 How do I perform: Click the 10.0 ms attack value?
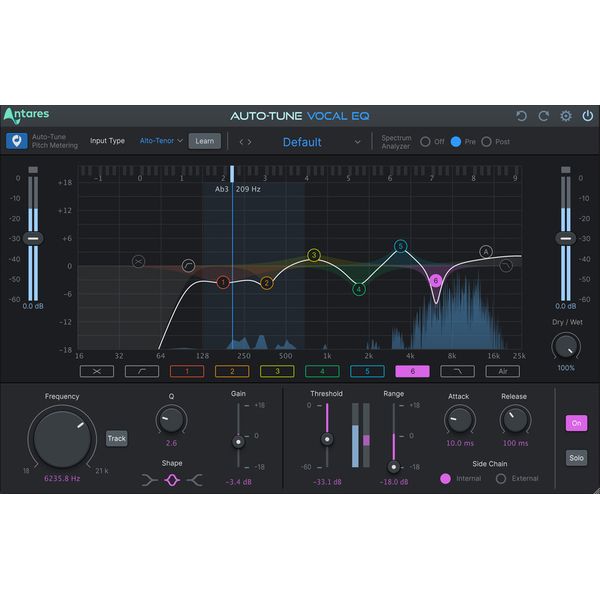[x=460, y=443]
